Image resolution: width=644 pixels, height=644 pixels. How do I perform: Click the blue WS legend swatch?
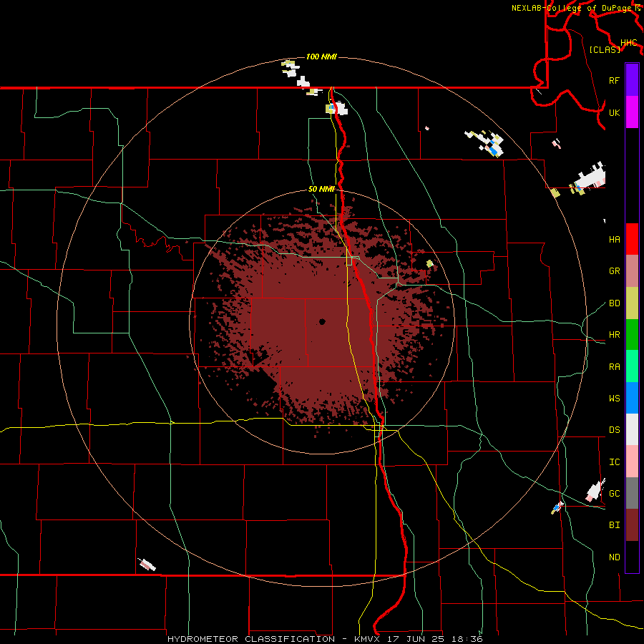click(x=632, y=398)
